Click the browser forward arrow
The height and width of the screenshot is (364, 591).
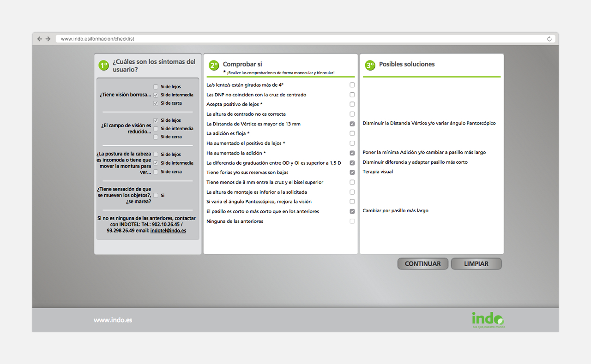click(48, 39)
